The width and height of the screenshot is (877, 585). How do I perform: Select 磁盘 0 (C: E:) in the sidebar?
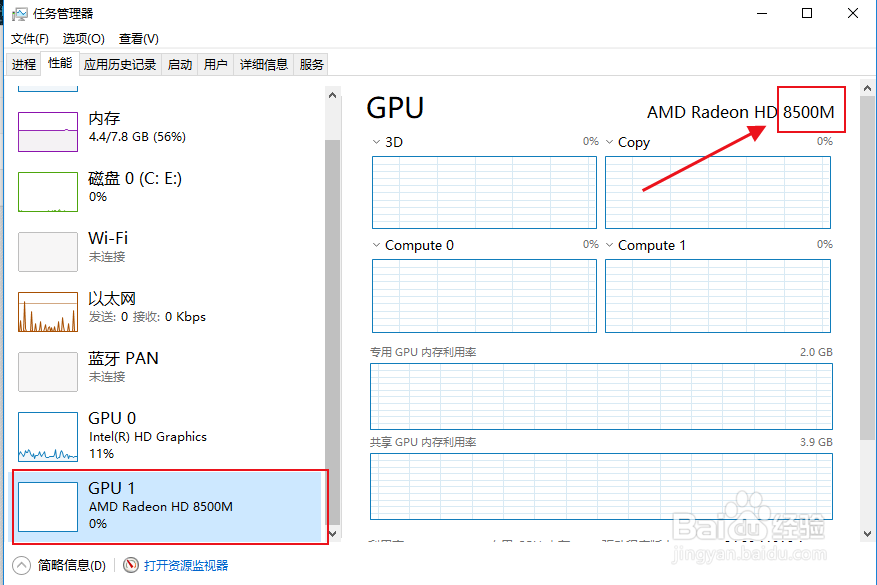pyautogui.click(x=168, y=191)
